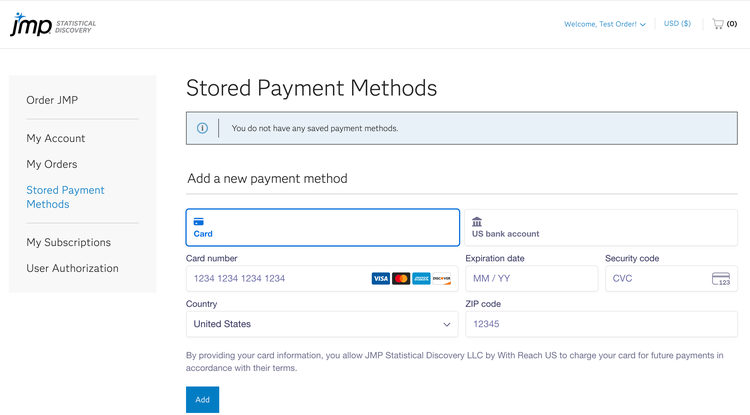Screen dimensions: 750x415
Task: Click the credit card icon on the Card tab
Action: (199, 221)
